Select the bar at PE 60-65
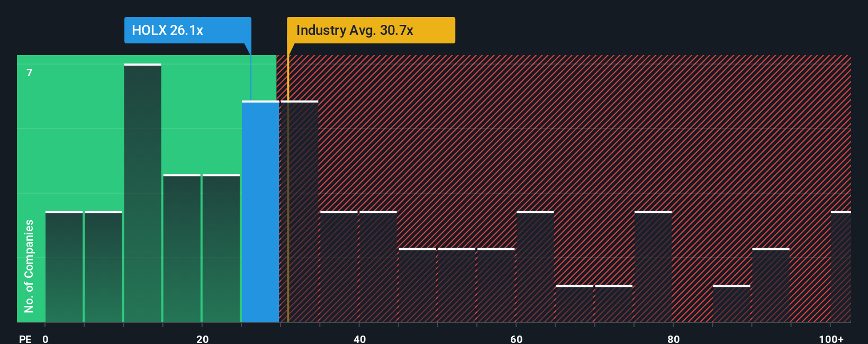Screen dimensions: 868x344 click(x=535, y=267)
